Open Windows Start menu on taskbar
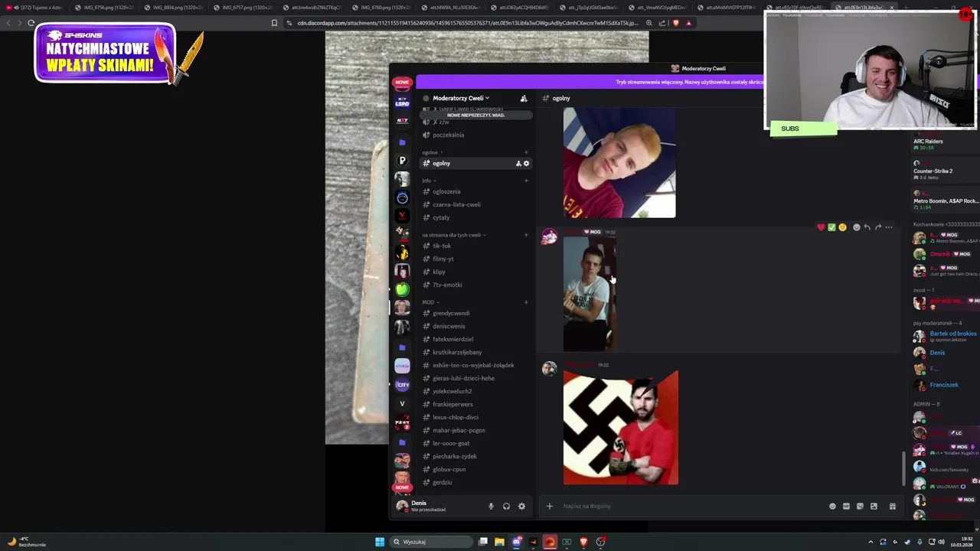Viewport: 980px width, 551px height. tap(380, 542)
